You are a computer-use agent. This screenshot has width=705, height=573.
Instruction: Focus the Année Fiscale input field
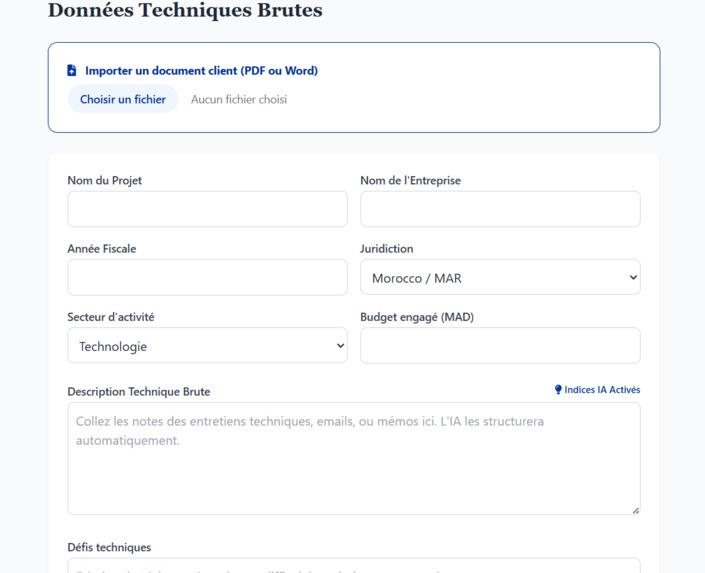(x=207, y=278)
